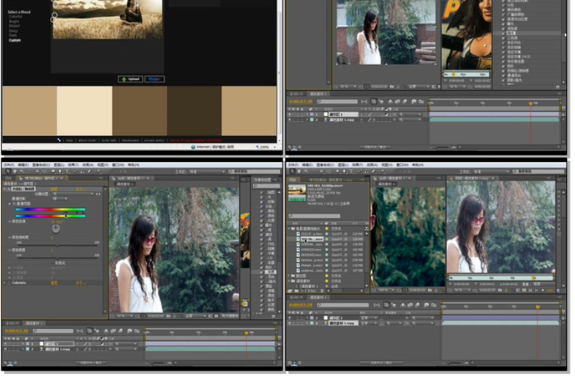Select the Custom mood option
The image size is (575, 392).
15,41
